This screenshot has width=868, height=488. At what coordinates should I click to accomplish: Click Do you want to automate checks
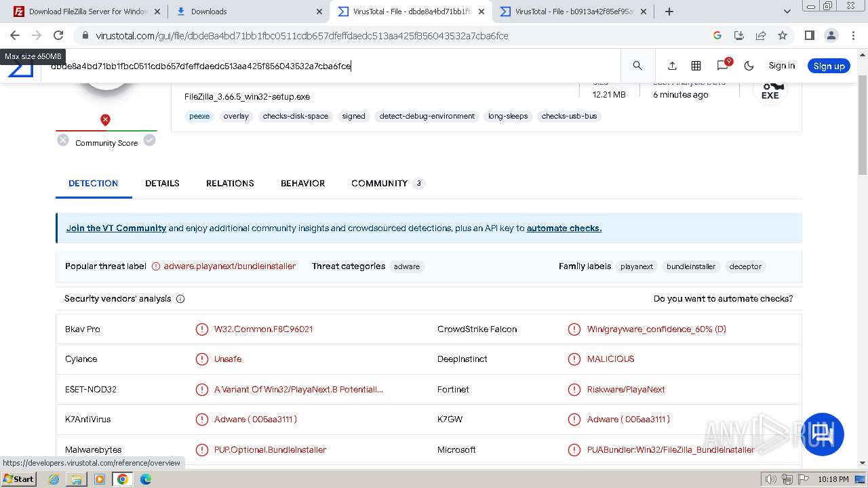pyautogui.click(x=723, y=299)
